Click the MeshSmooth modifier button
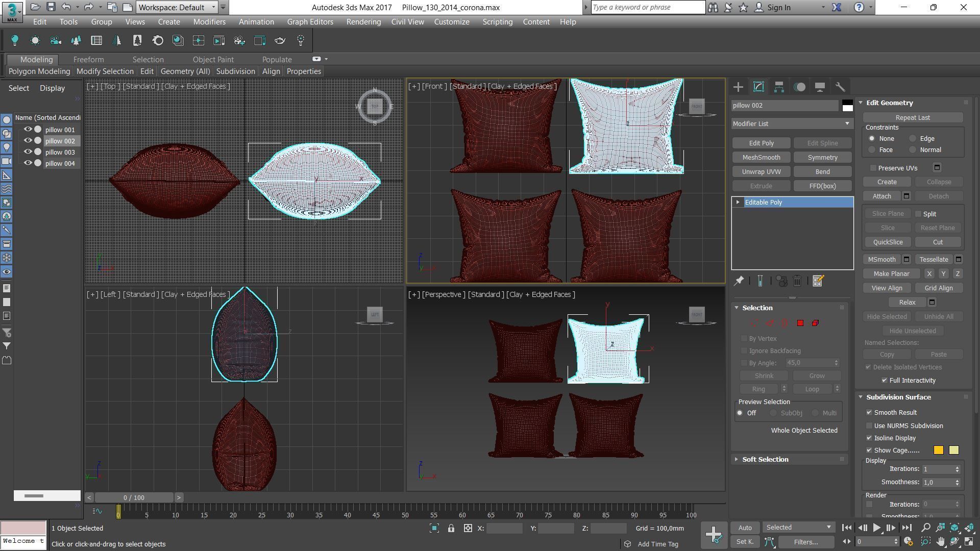The image size is (980, 551). 761,158
